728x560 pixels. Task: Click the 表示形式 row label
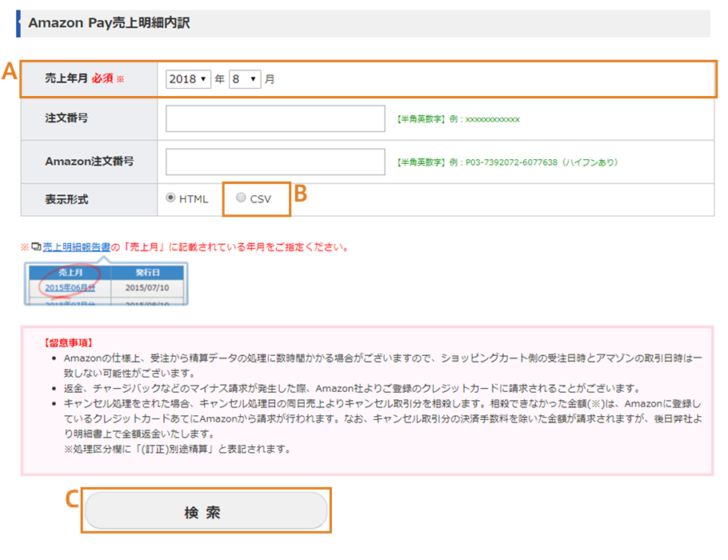(x=66, y=199)
